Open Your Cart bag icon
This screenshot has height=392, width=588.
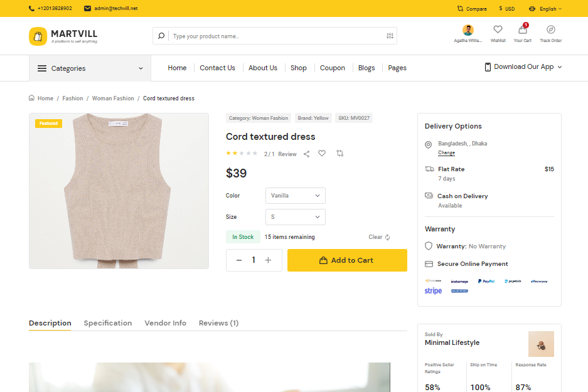(x=522, y=30)
